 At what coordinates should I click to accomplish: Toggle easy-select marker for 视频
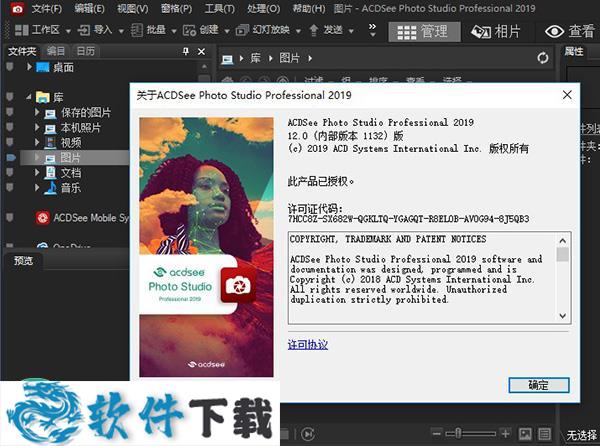(10, 143)
